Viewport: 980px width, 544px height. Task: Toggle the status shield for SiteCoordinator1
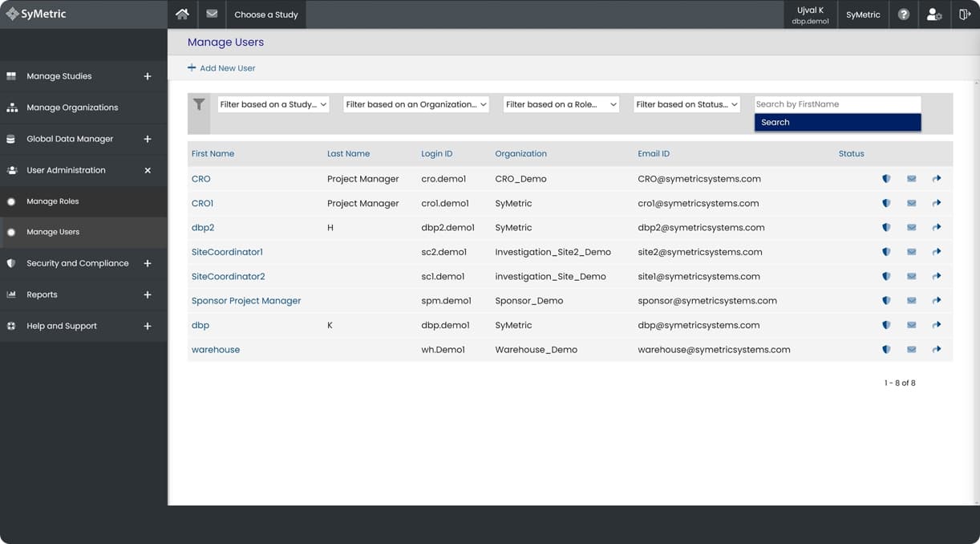point(886,251)
